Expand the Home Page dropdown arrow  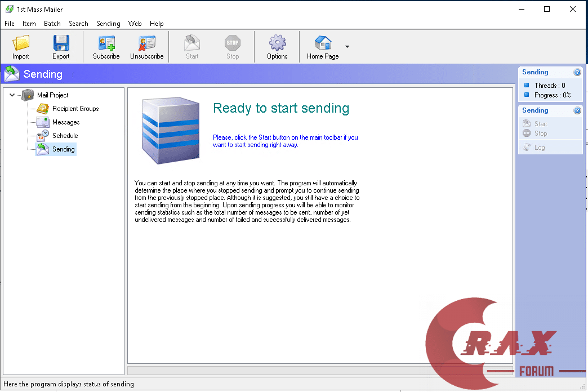click(348, 47)
